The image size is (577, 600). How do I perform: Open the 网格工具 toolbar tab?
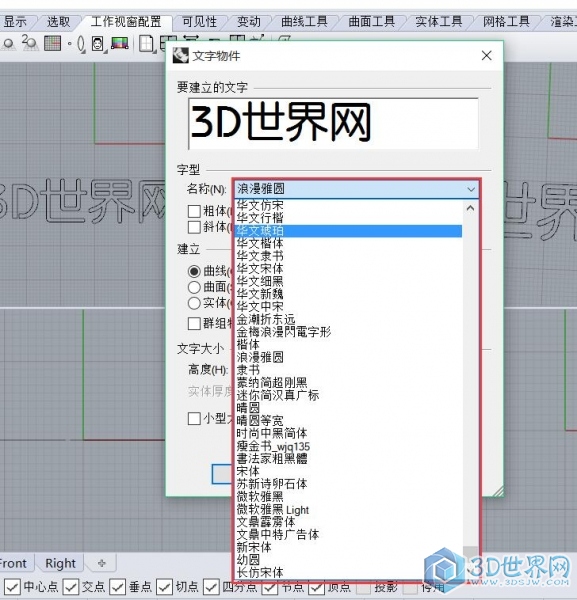(x=506, y=22)
